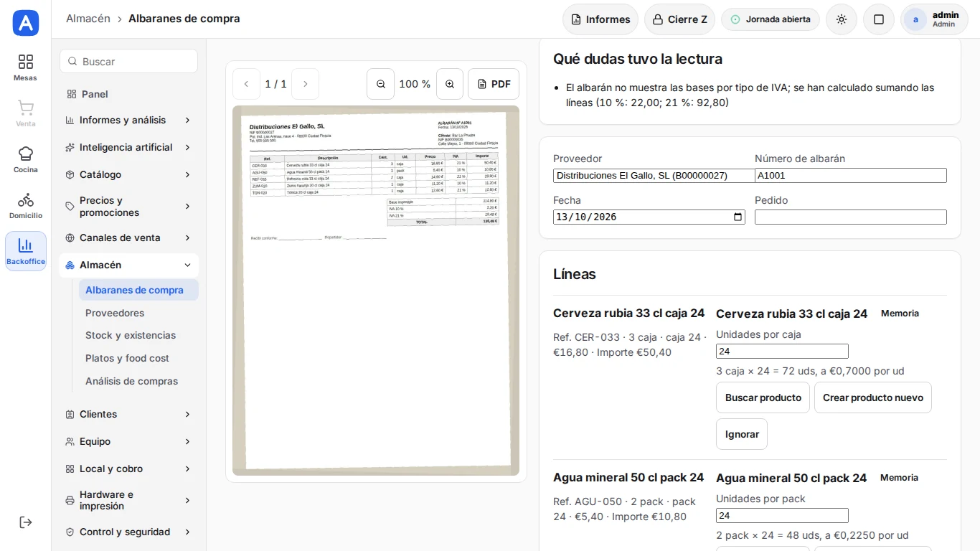This screenshot has height=551, width=980.
Task: Click the empty Pedido field
Action: 851,217
